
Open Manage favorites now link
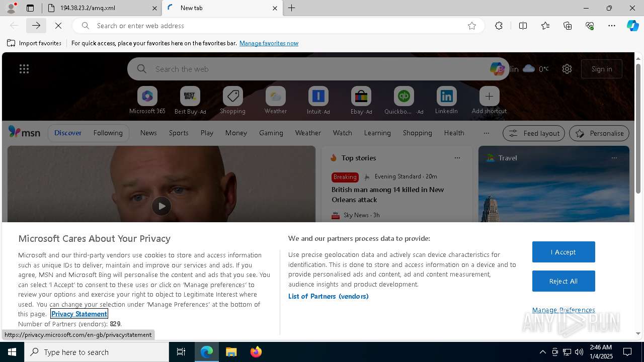tap(269, 43)
